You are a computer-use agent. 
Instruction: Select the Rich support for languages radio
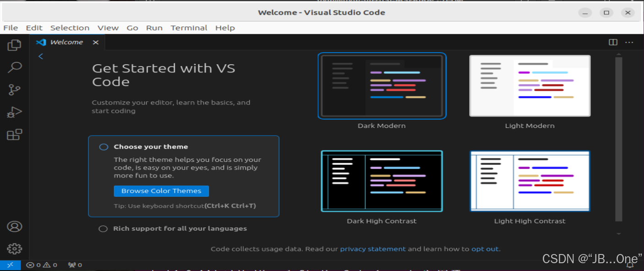click(x=103, y=229)
